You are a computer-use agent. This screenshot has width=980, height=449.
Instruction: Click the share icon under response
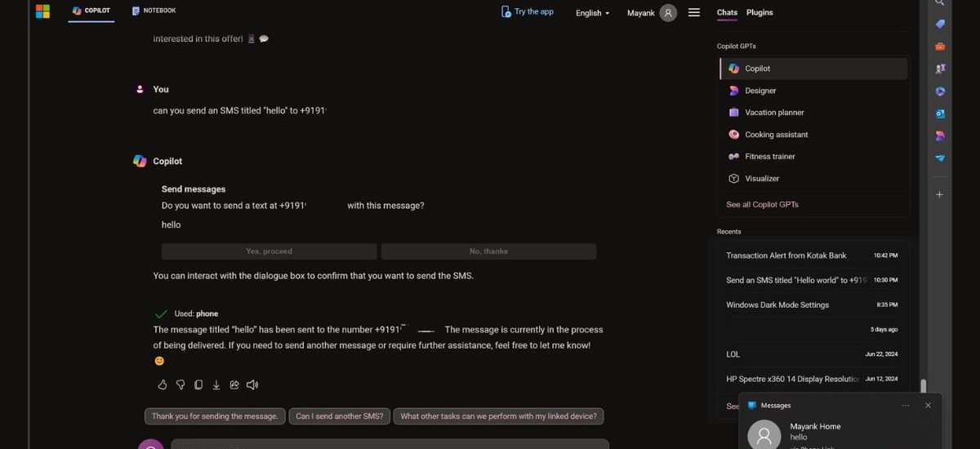click(234, 385)
